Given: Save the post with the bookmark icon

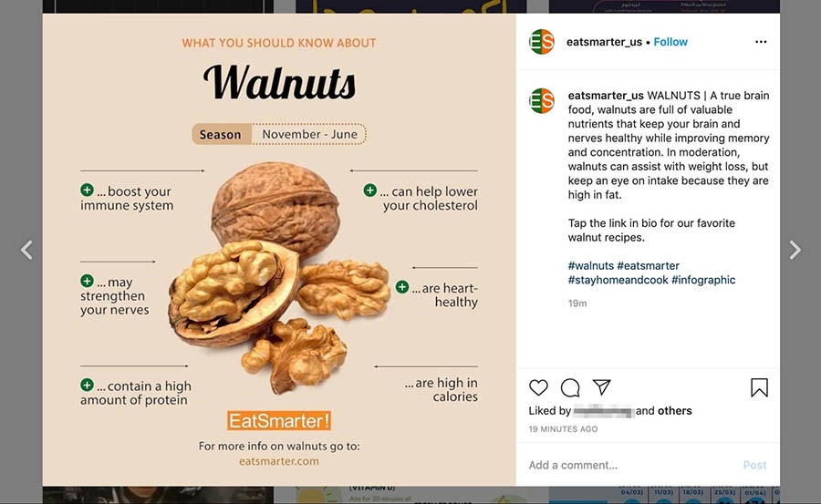Looking at the screenshot, I should pyautogui.click(x=759, y=388).
